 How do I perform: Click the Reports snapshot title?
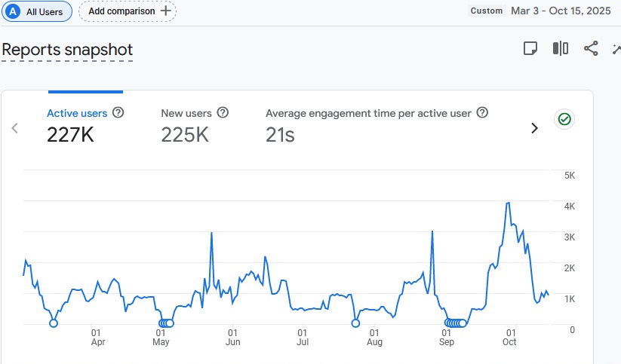[67, 50]
